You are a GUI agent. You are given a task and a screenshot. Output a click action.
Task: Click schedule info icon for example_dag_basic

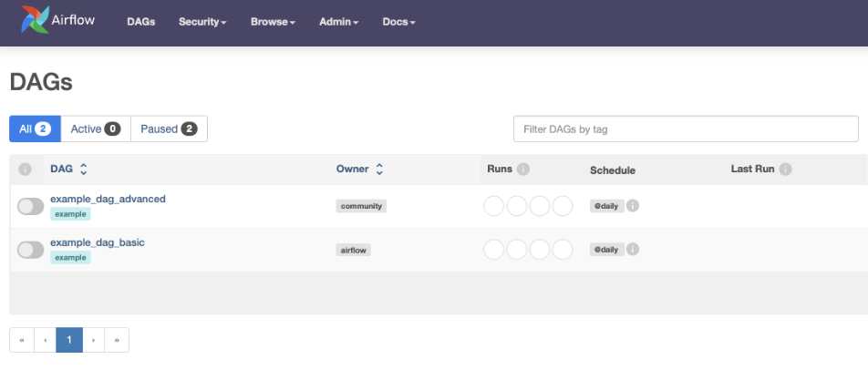(x=633, y=250)
